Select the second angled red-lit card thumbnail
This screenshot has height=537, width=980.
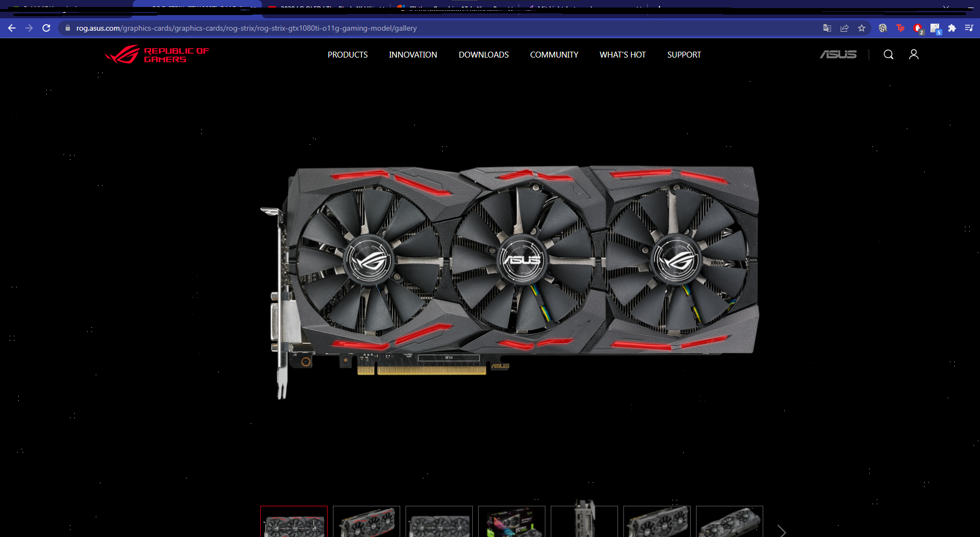[x=366, y=521]
